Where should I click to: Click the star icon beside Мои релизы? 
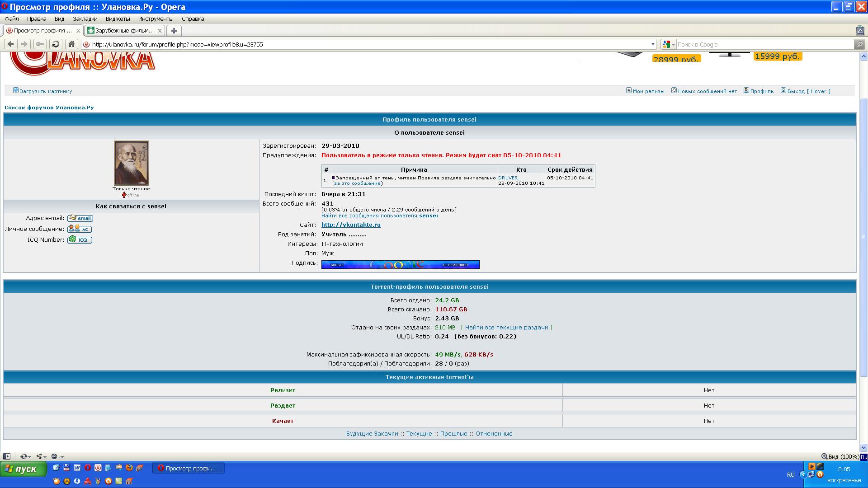[x=628, y=90]
